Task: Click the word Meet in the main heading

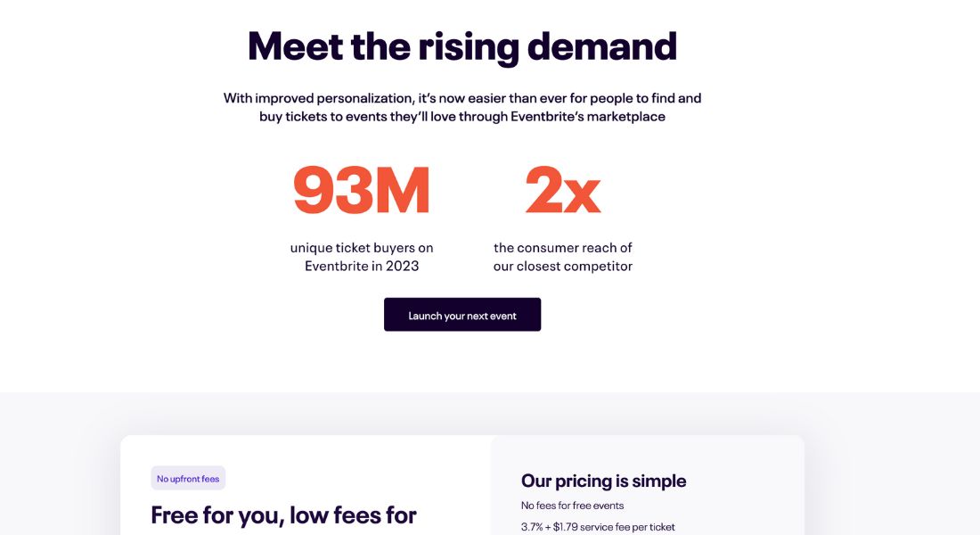Action: coord(295,45)
